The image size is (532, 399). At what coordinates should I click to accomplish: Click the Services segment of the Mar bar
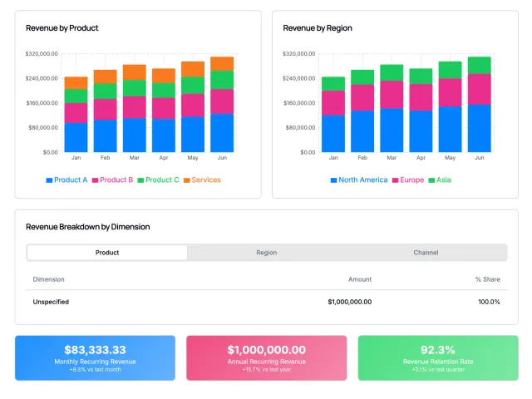pos(135,72)
